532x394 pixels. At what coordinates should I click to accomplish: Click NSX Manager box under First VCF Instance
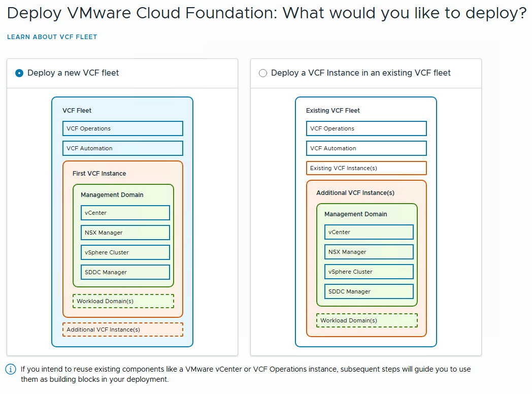click(125, 233)
